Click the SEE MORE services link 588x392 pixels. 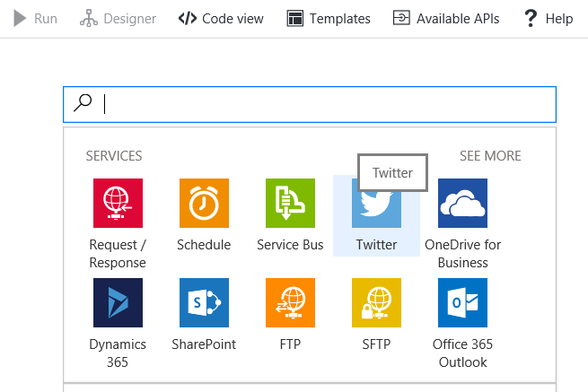pos(490,156)
